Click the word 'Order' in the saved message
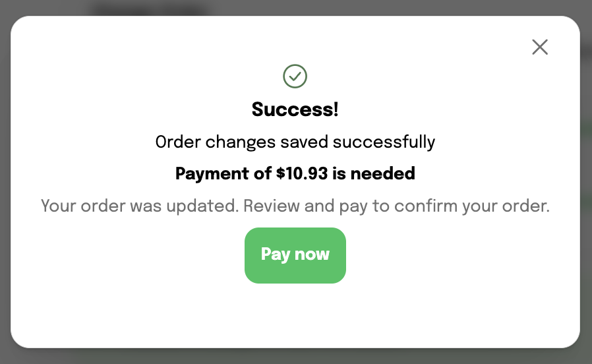Image resolution: width=592 pixels, height=364 pixels. [178, 142]
